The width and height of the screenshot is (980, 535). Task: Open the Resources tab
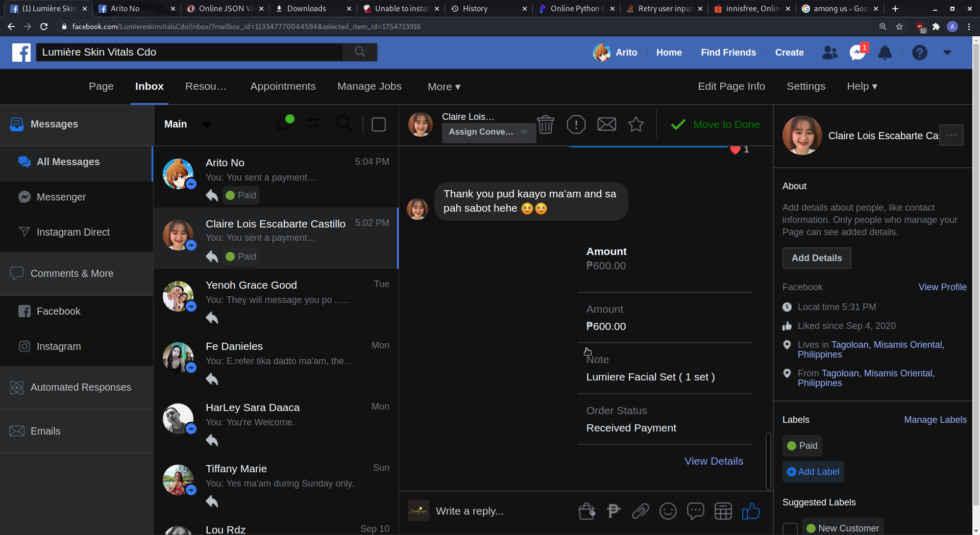(206, 86)
